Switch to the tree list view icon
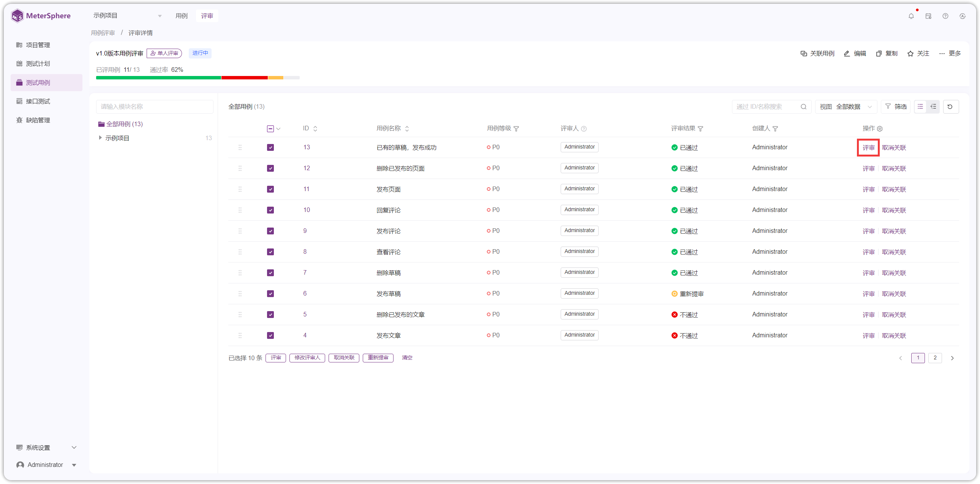 pos(933,106)
